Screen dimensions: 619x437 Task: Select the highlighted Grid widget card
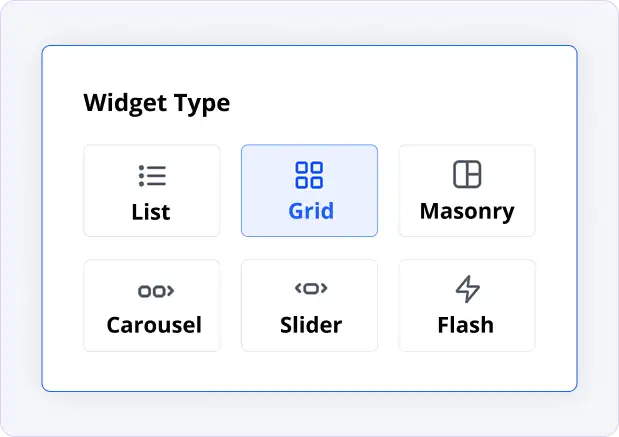(309, 191)
